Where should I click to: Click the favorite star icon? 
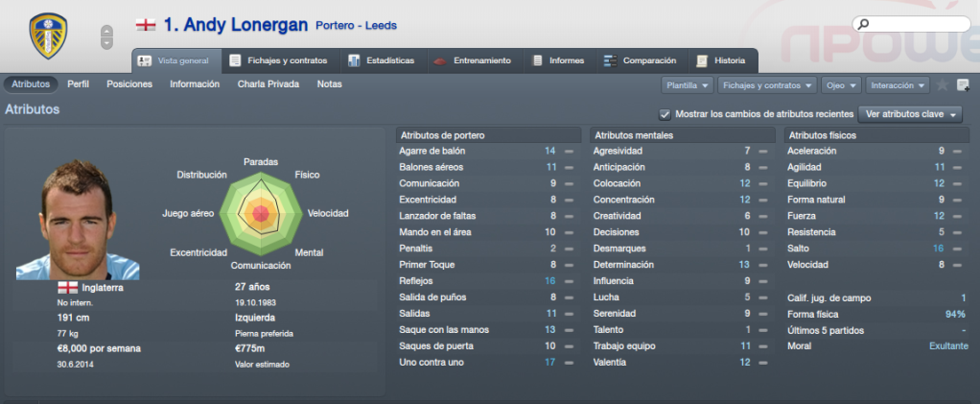click(943, 85)
